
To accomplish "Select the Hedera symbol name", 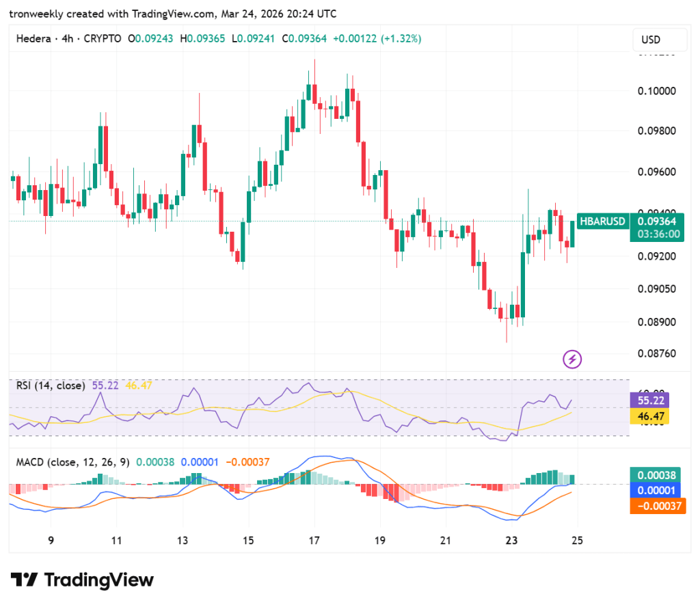I will [x=32, y=39].
